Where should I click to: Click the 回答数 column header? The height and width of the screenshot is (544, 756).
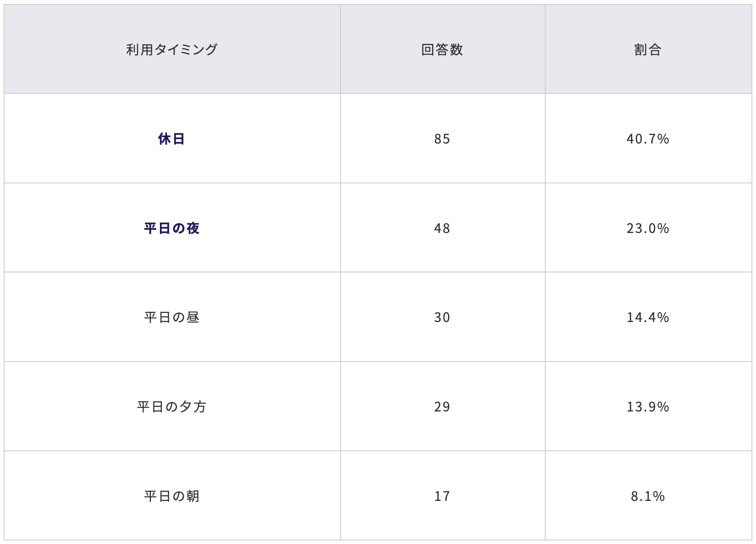point(442,50)
